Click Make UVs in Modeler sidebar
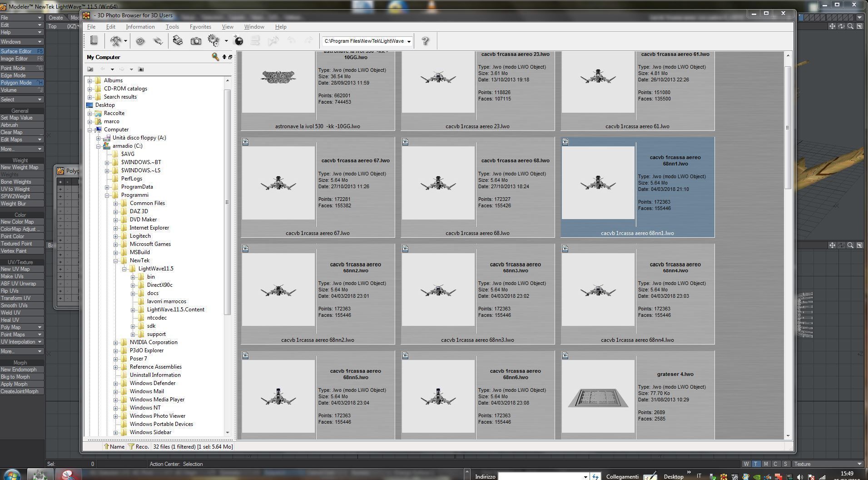The image size is (868, 480). 22,276
